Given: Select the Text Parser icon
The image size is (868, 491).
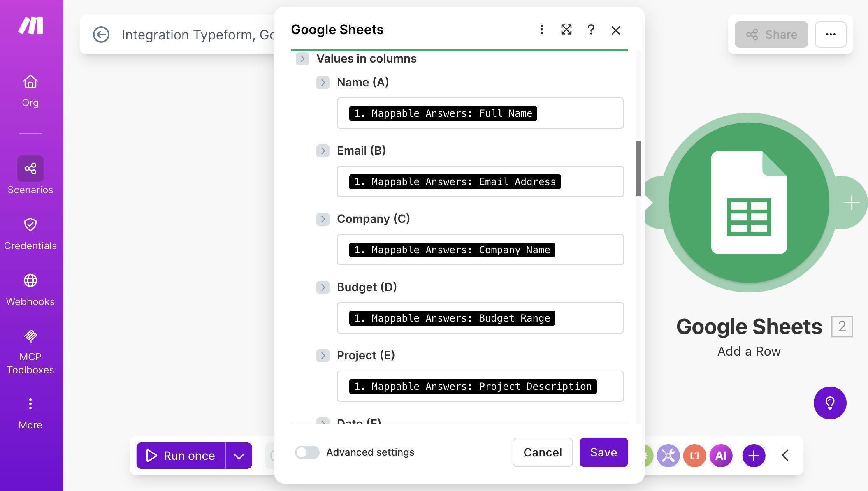Looking at the screenshot, I should pyautogui.click(x=694, y=455).
